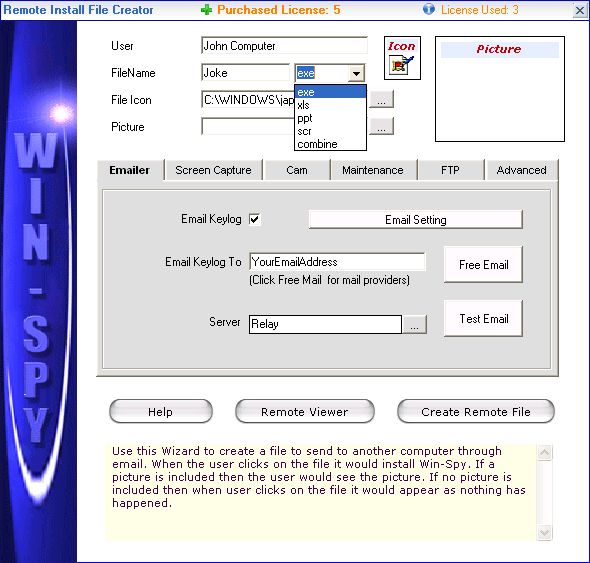Choose combine from the extension list

click(x=330, y=144)
